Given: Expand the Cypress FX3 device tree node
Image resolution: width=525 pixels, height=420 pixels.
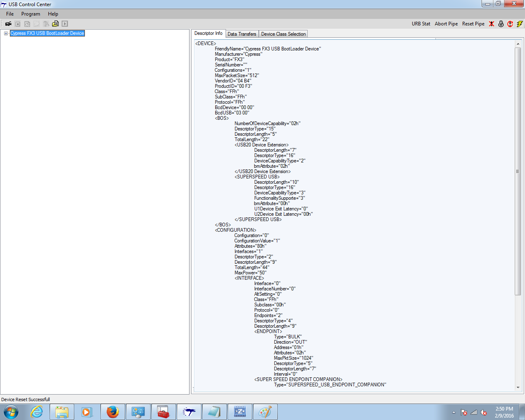Looking at the screenshot, I should coord(6,34).
